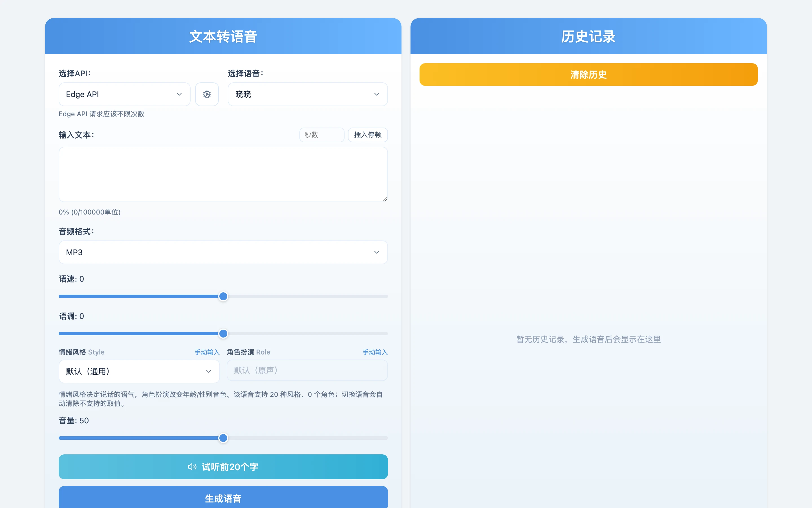This screenshot has width=812, height=508.
Task: Open the MP3 audio format dropdown
Action: (x=223, y=252)
